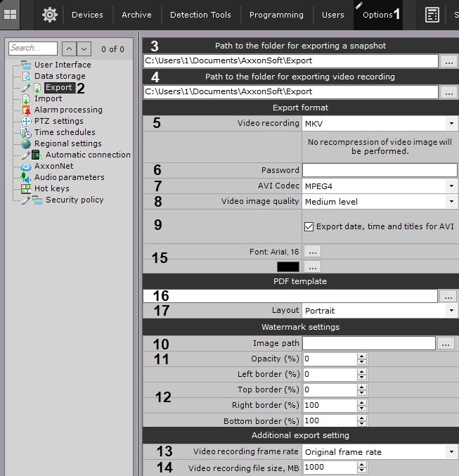Click the Export item icon
Screen dimensions: 459x476
click(37, 88)
